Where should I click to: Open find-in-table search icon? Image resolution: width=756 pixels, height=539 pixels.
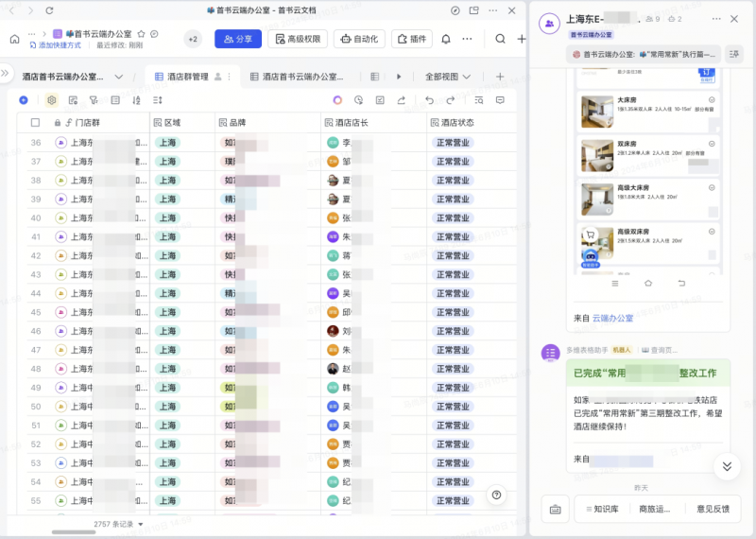click(479, 100)
